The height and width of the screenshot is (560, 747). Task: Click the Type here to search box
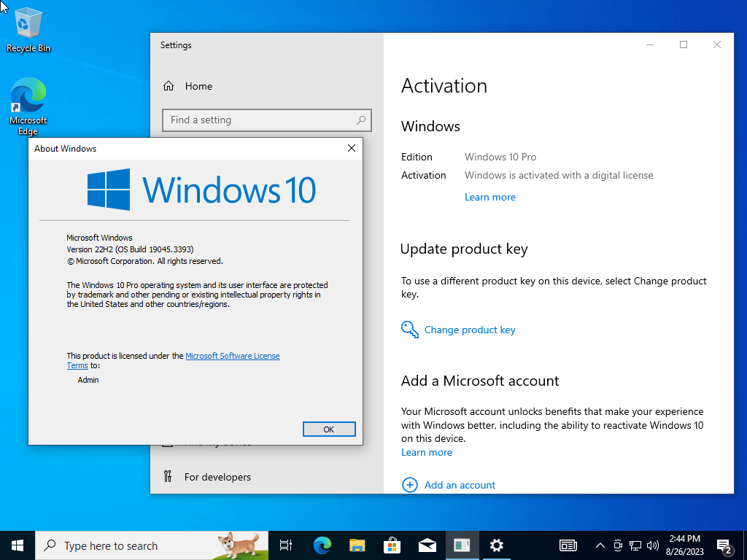point(152,545)
